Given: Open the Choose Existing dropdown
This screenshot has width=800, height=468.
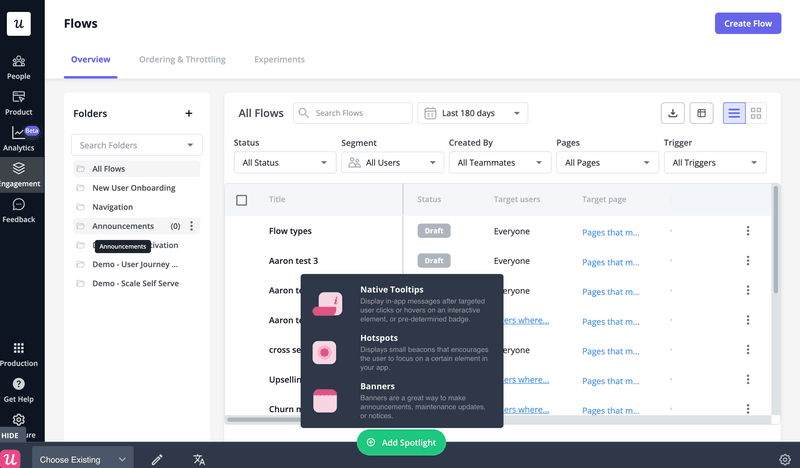Looking at the screenshot, I should coord(83,459).
